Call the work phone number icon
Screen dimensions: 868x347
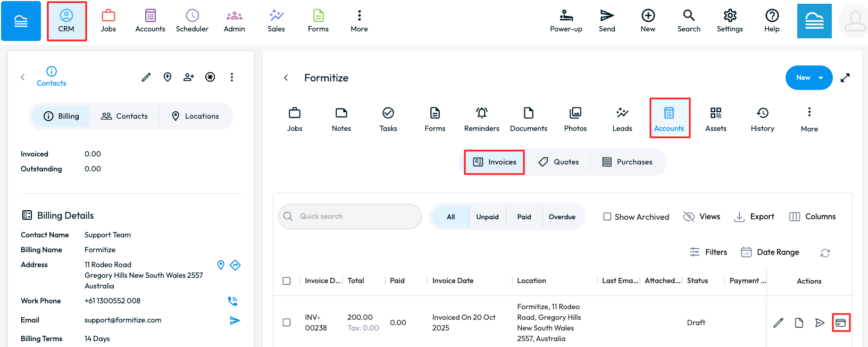[x=232, y=301]
